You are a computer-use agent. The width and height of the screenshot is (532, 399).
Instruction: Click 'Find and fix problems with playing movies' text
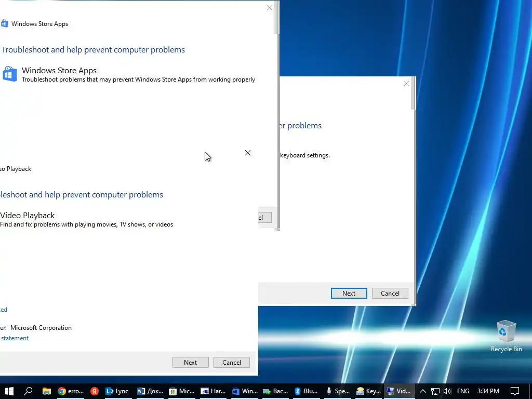87,224
